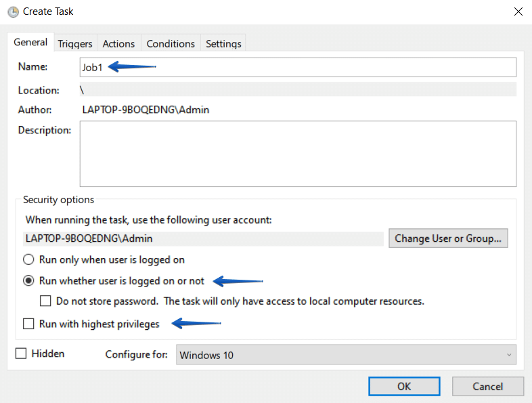The height and width of the screenshot is (403, 532).
Task: Click the Task Scheduler clock icon in title bar
Action: tap(13, 12)
